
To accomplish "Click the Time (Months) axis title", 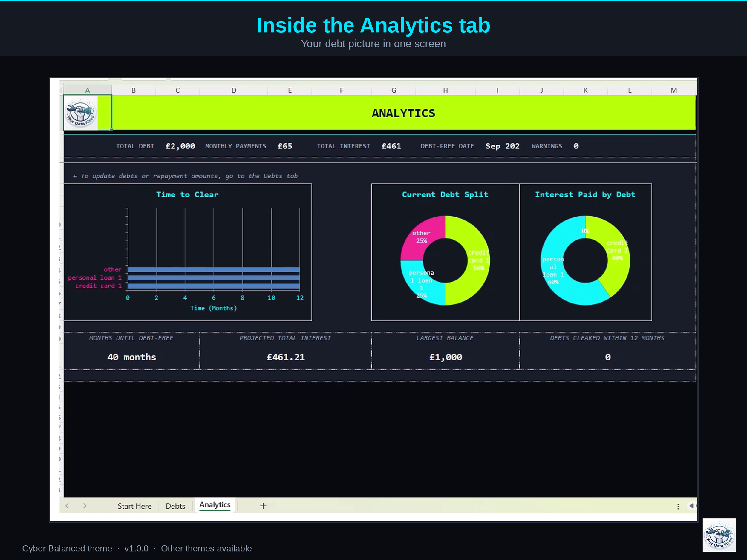I will click(x=213, y=308).
